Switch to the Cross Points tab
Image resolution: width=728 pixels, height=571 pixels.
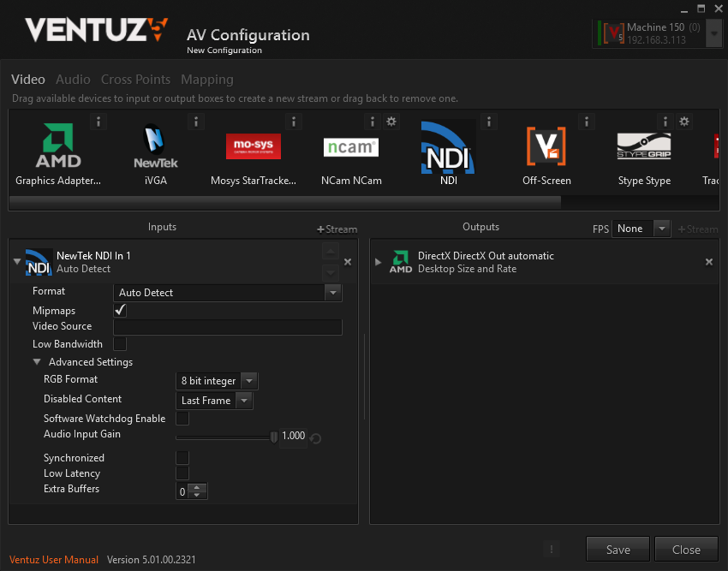point(135,80)
